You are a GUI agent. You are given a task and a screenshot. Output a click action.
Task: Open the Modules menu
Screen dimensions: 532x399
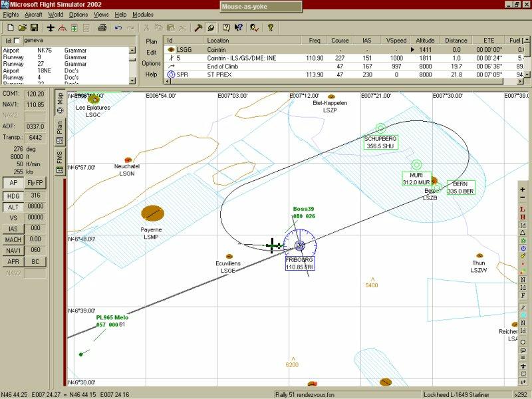pos(142,15)
